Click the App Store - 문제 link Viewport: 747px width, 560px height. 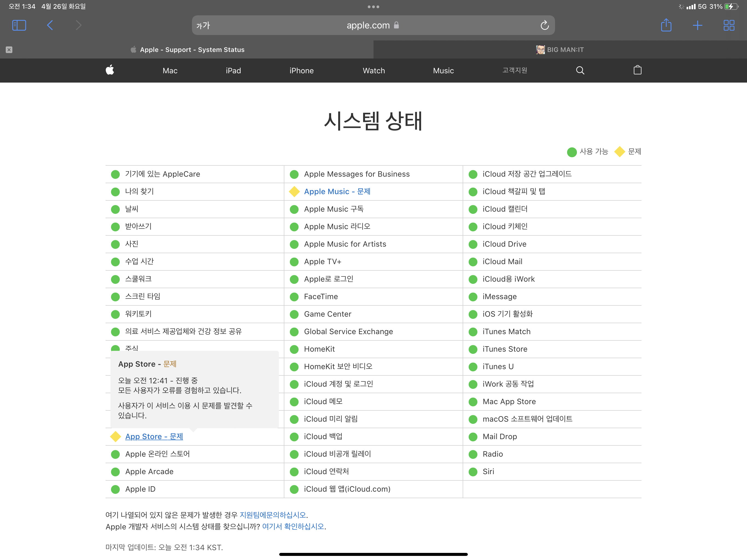pos(154,436)
